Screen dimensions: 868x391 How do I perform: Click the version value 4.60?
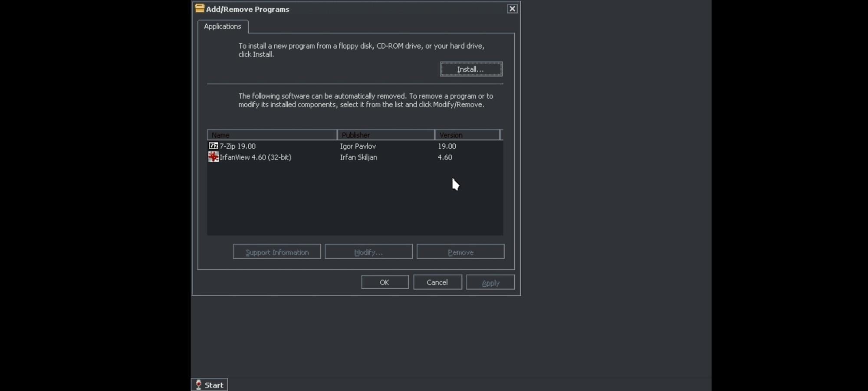click(445, 157)
